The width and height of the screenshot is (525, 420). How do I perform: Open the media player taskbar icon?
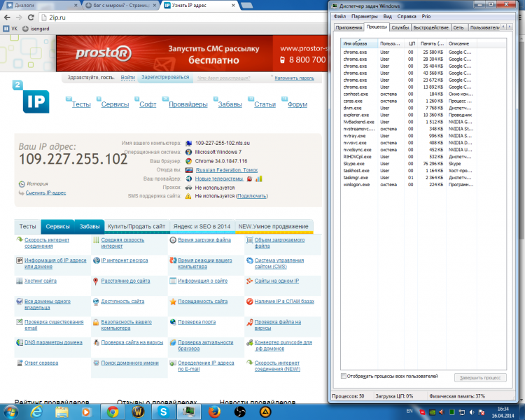[x=86, y=412]
